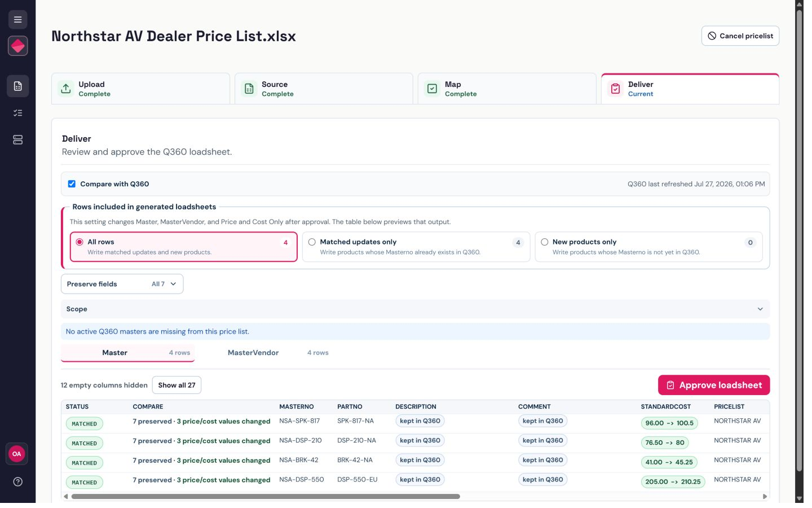Click part number BRK-42-NA

(x=355, y=461)
